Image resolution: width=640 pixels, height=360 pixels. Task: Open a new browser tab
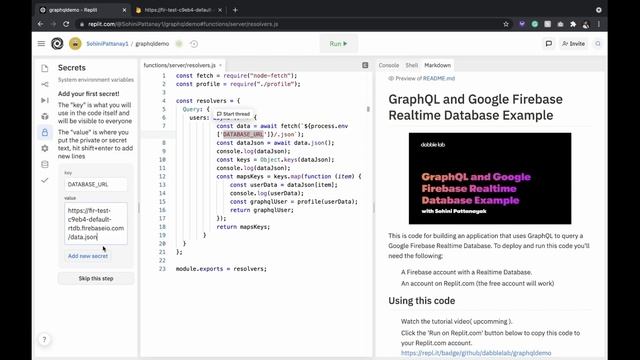click(x=235, y=10)
